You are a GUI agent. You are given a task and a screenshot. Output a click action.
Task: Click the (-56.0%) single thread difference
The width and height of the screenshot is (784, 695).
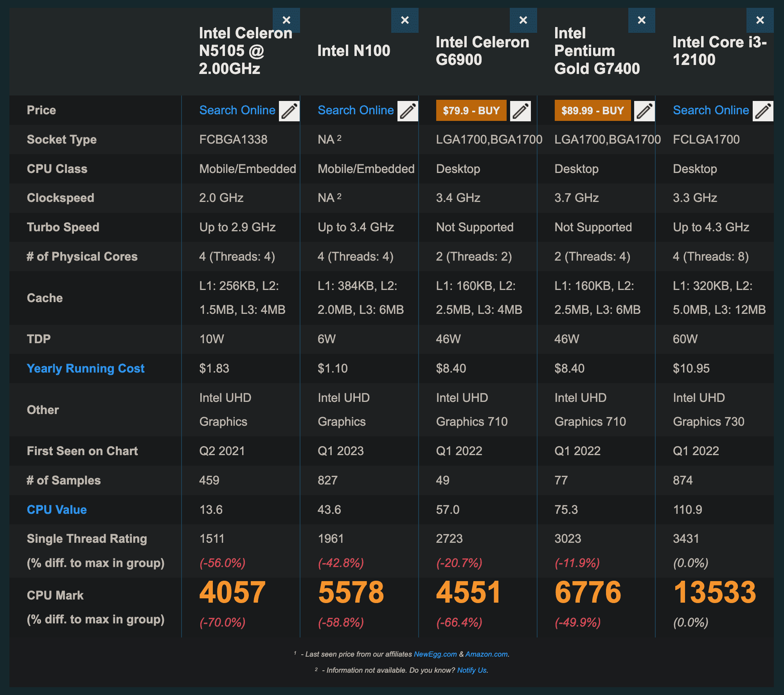click(x=222, y=563)
